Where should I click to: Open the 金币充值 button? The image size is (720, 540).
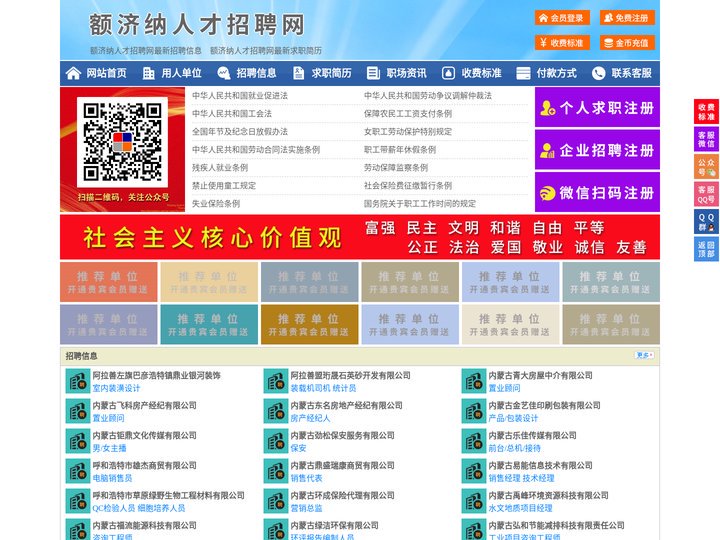pos(627,43)
